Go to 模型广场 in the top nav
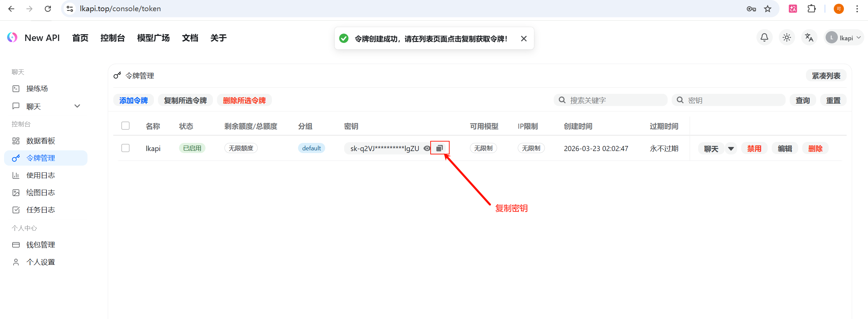This screenshot has height=319, width=868. (153, 38)
